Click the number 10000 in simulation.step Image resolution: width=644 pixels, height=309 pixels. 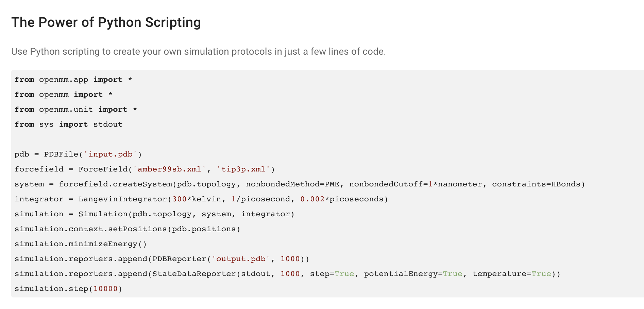(105, 289)
